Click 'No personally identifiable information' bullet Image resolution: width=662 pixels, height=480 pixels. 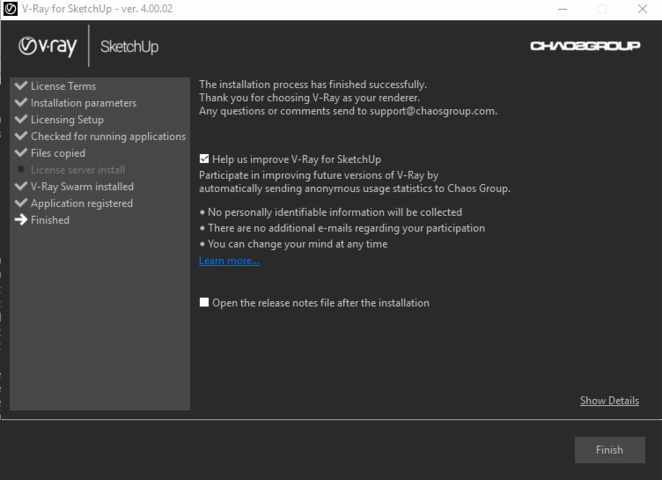[x=331, y=212]
